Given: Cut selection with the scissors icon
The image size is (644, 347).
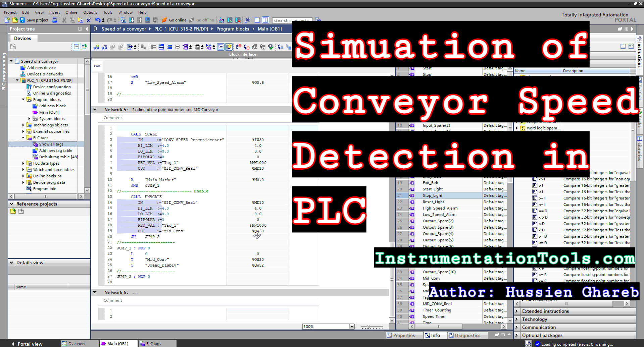Looking at the screenshot, I should 64,20.
